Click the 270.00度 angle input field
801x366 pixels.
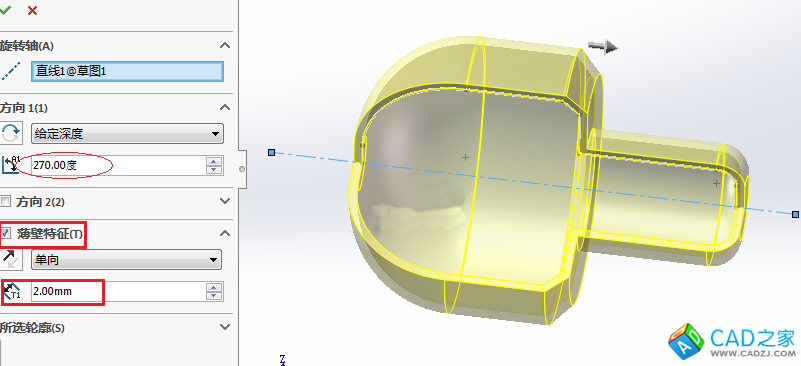point(118,165)
